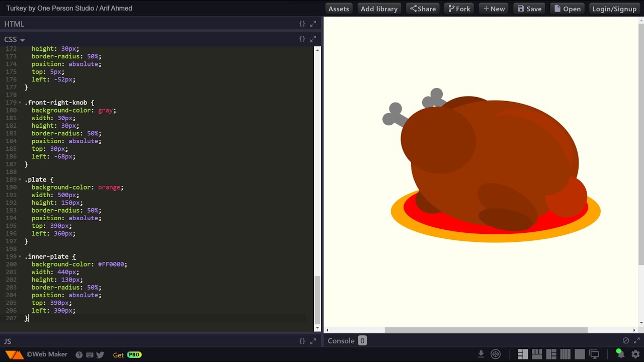Switch to first side-by-side layout icon
644x362 pixels.
click(523, 354)
